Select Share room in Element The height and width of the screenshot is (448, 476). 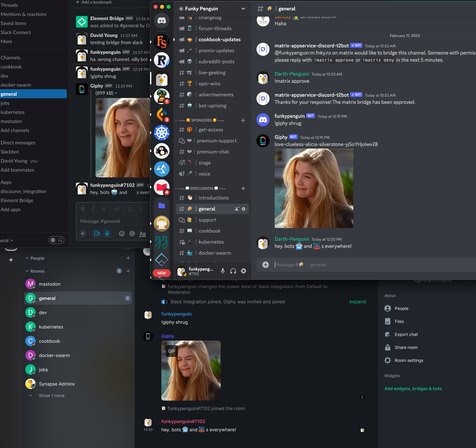[406, 347]
